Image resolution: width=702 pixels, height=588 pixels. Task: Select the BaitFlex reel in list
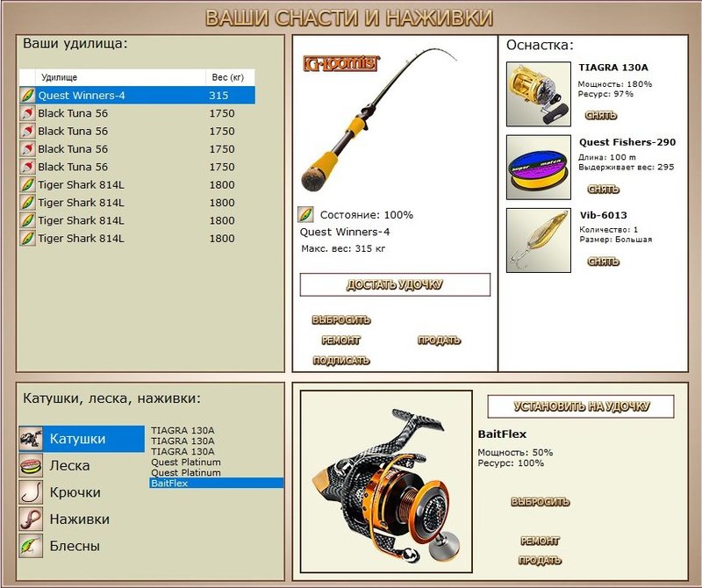tap(216, 484)
